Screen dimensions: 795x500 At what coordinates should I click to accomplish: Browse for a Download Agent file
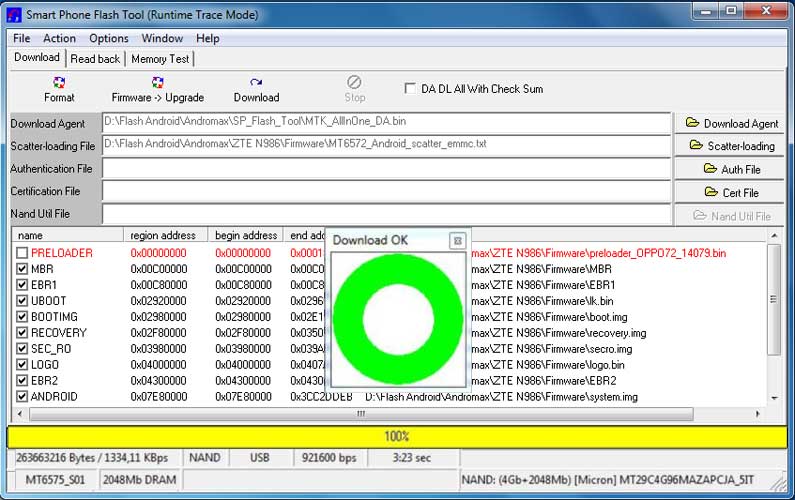(730, 123)
